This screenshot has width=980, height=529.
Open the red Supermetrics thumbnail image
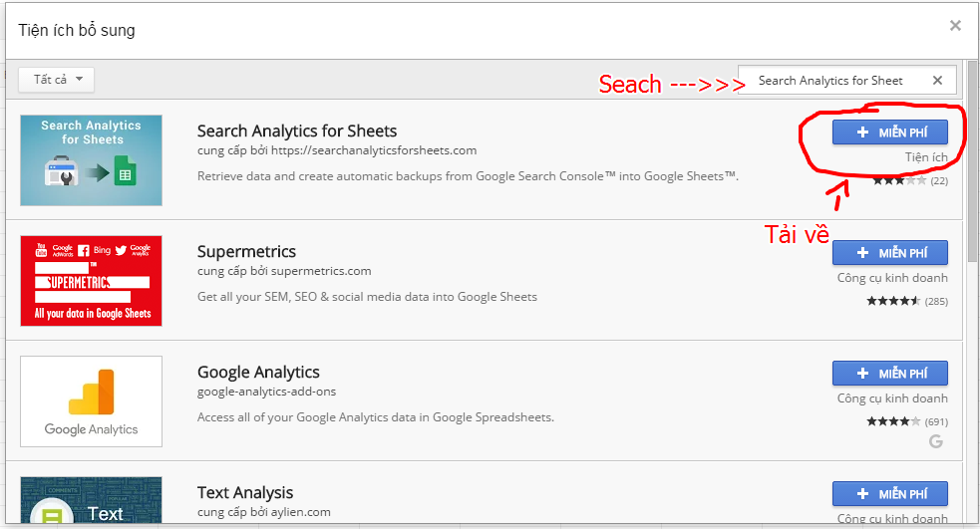[x=92, y=281]
